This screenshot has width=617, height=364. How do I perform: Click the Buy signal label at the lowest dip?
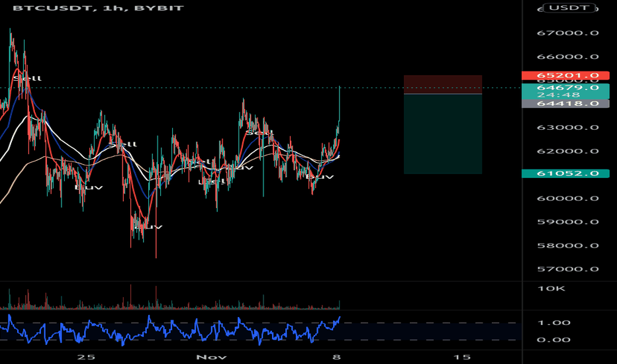[148, 226]
